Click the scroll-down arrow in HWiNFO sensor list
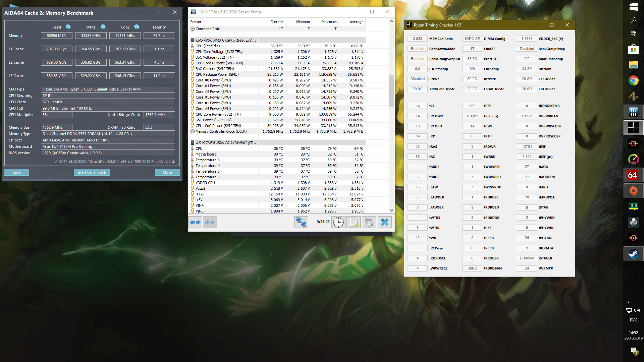Viewport: 644px width, 362px height. click(391, 210)
